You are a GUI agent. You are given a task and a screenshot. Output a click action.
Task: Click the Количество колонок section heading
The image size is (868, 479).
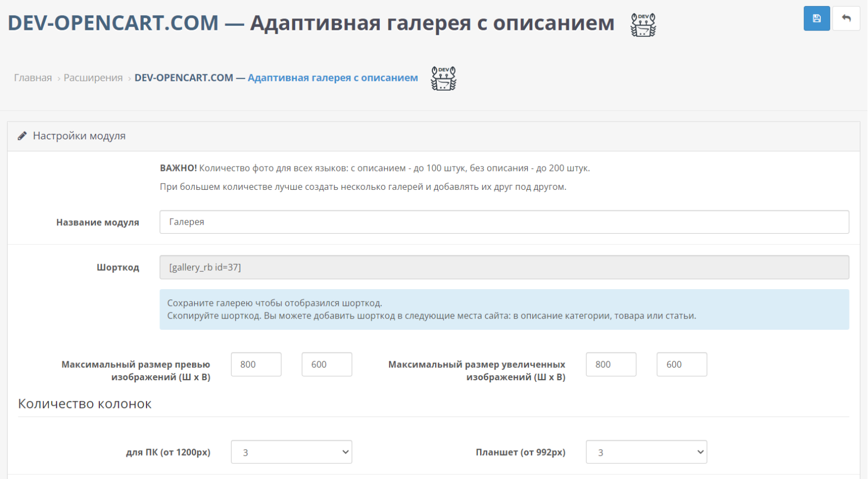coord(85,404)
